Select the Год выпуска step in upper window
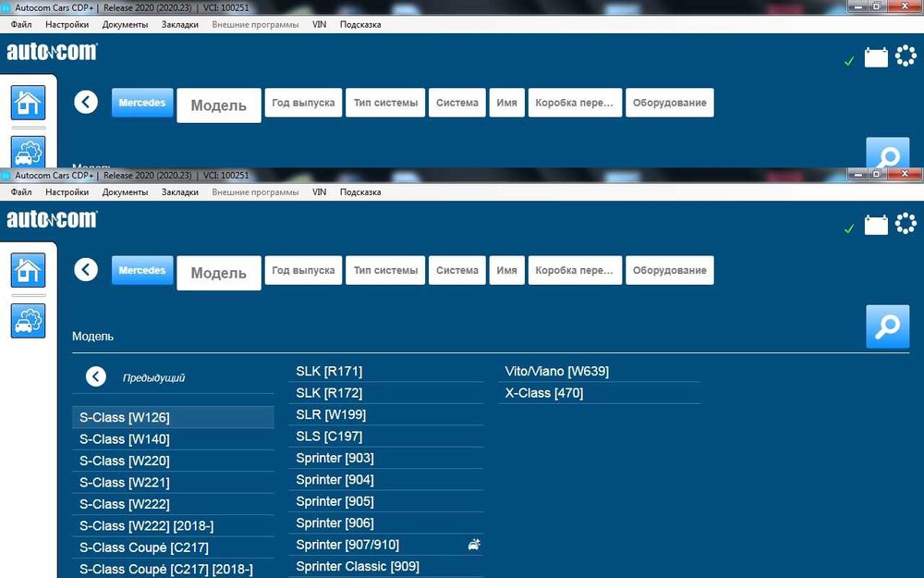This screenshot has height=578, width=924. (303, 103)
